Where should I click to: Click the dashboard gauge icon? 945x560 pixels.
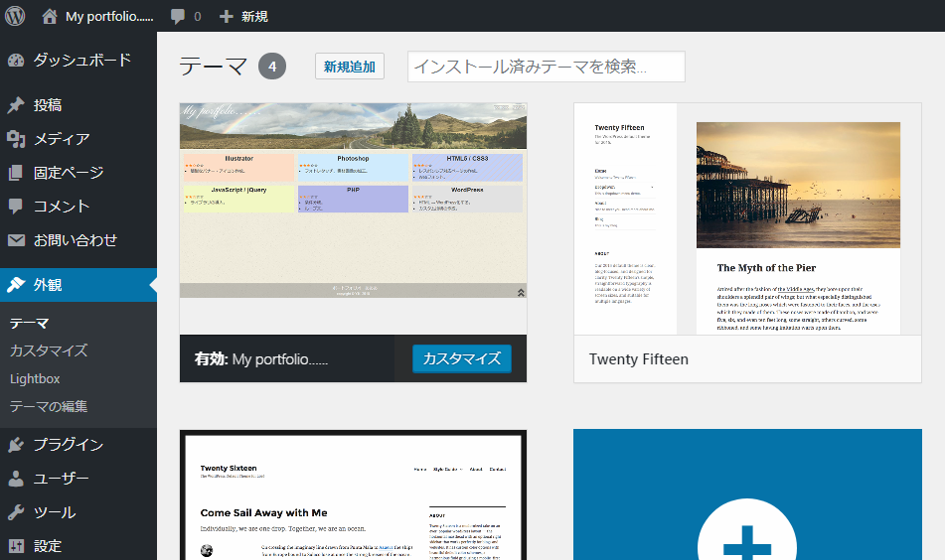pyautogui.click(x=16, y=60)
